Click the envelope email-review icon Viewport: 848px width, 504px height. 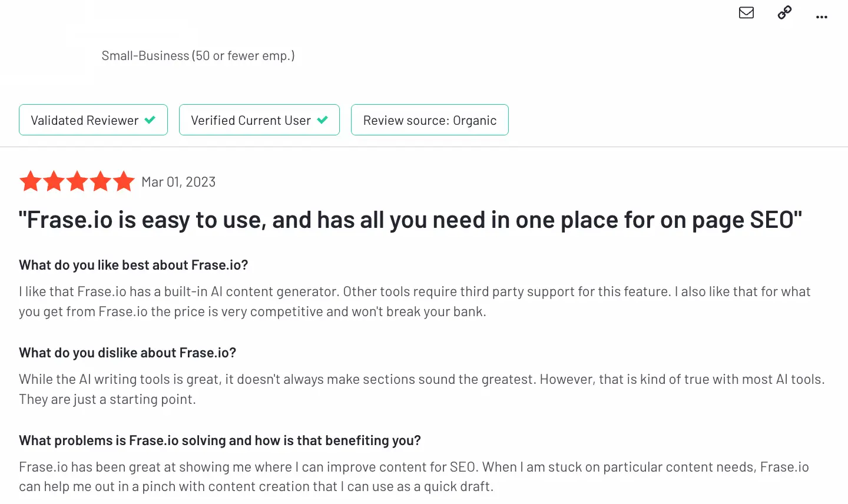(x=746, y=12)
